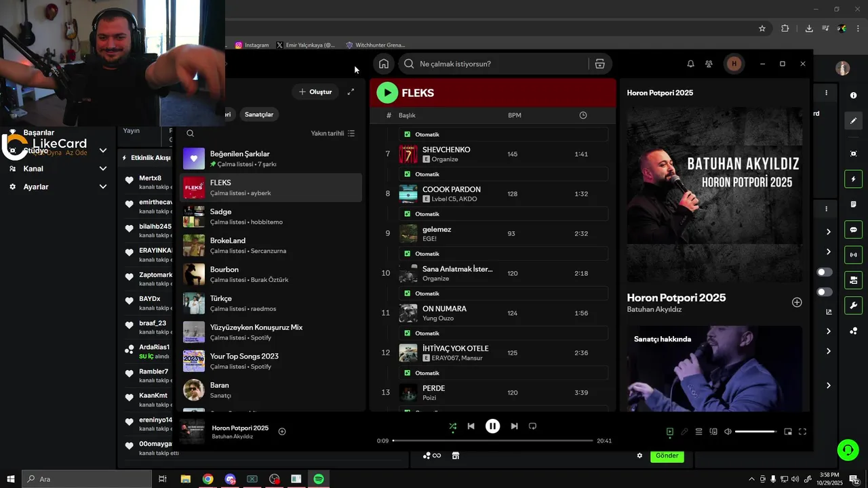Image resolution: width=868 pixels, height=488 pixels.
Task: Sort tracks by Başlık column header
Action: click(x=407, y=115)
